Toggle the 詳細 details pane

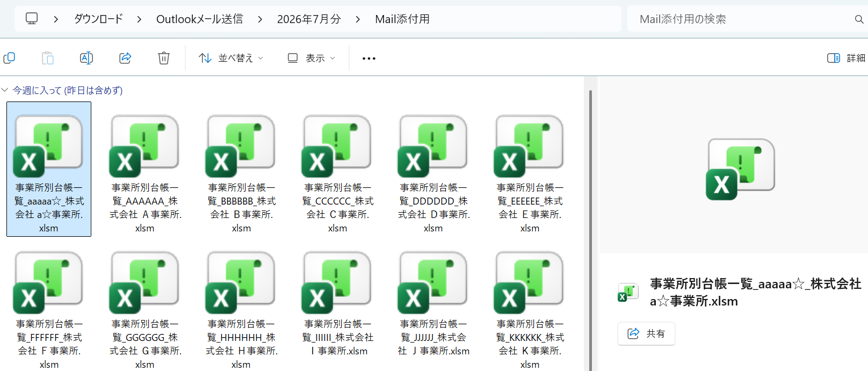click(x=846, y=58)
